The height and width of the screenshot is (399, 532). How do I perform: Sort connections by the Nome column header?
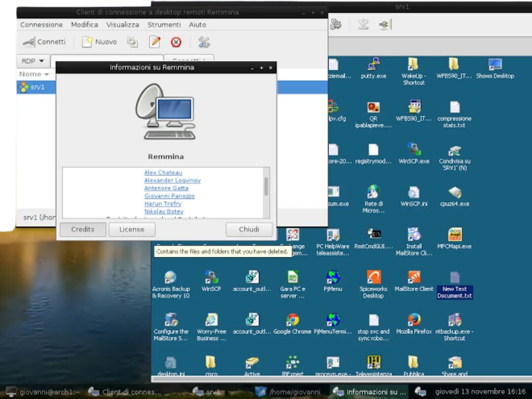[33, 74]
